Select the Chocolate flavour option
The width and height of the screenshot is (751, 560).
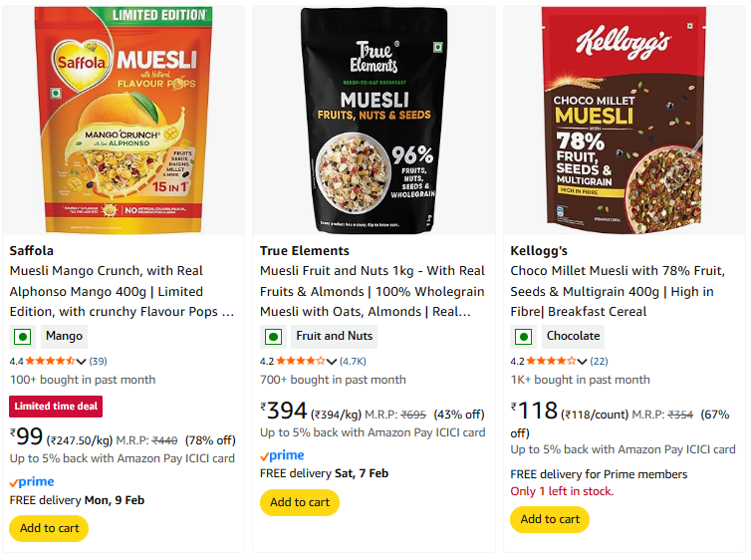[x=573, y=337]
